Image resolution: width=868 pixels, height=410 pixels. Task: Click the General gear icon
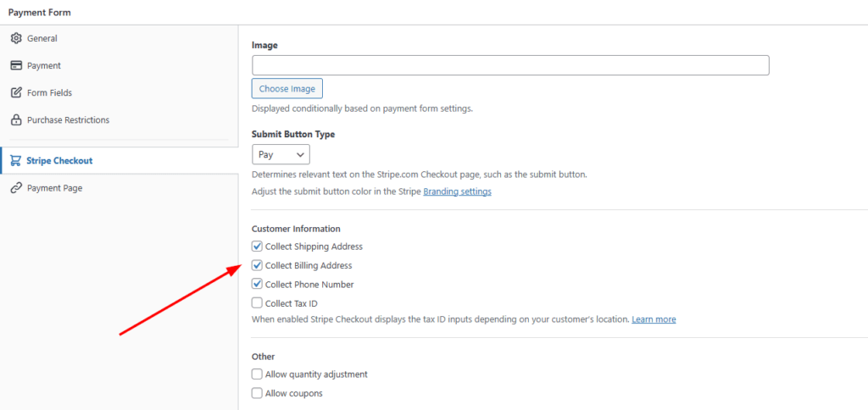coord(16,38)
